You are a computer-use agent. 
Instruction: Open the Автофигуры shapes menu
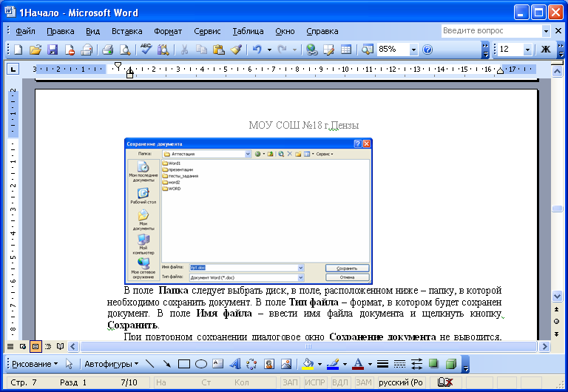(112, 364)
